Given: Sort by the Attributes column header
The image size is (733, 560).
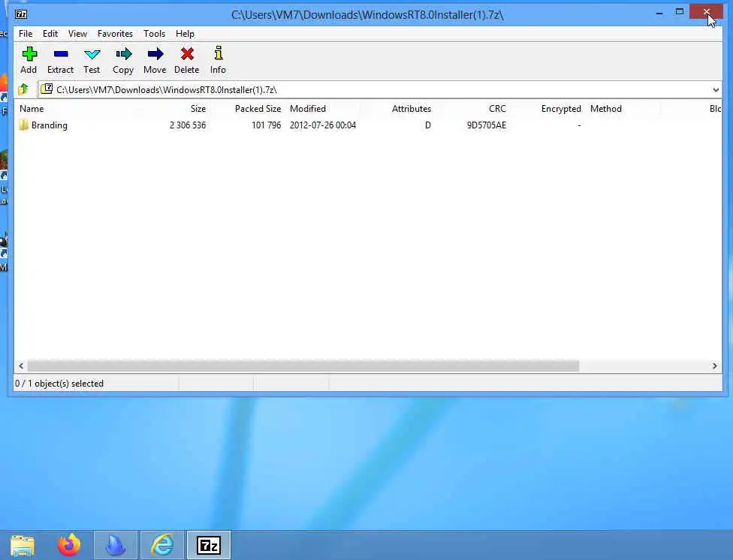Looking at the screenshot, I should click(x=412, y=108).
